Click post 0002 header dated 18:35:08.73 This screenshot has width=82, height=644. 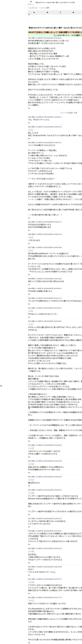(45, 117)
